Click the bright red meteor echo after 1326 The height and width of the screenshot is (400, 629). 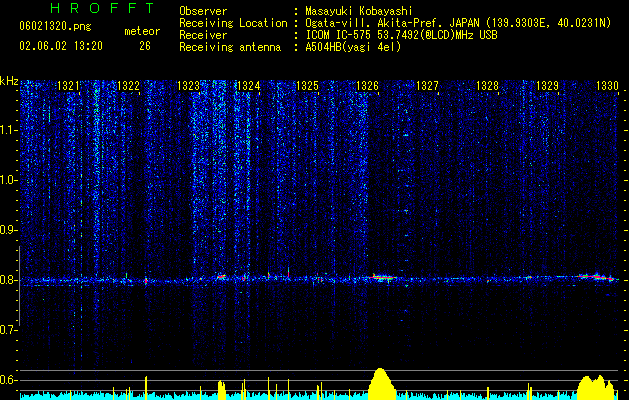coord(383,277)
